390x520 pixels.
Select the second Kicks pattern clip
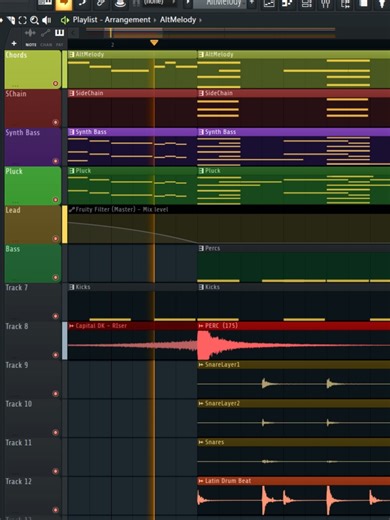293,302
